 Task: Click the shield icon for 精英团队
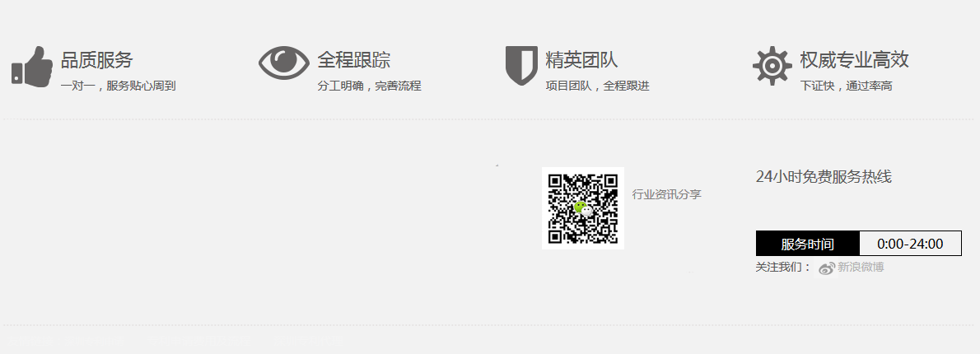point(521,65)
